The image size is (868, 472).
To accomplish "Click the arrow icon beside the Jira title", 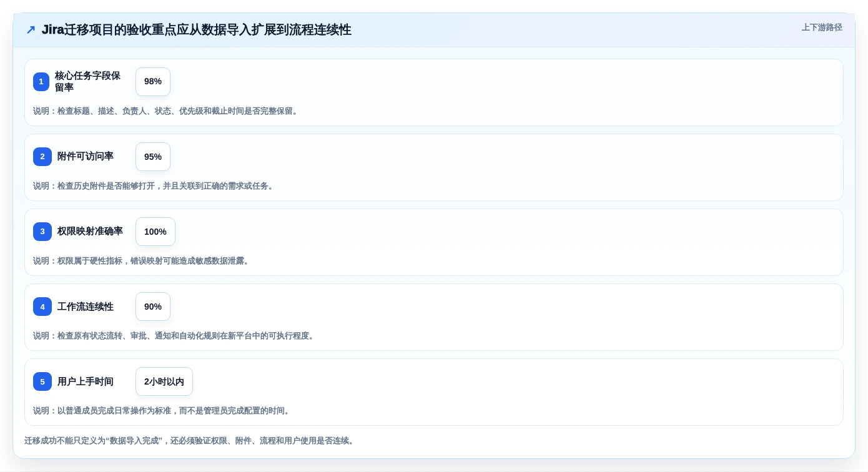I will [31, 30].
